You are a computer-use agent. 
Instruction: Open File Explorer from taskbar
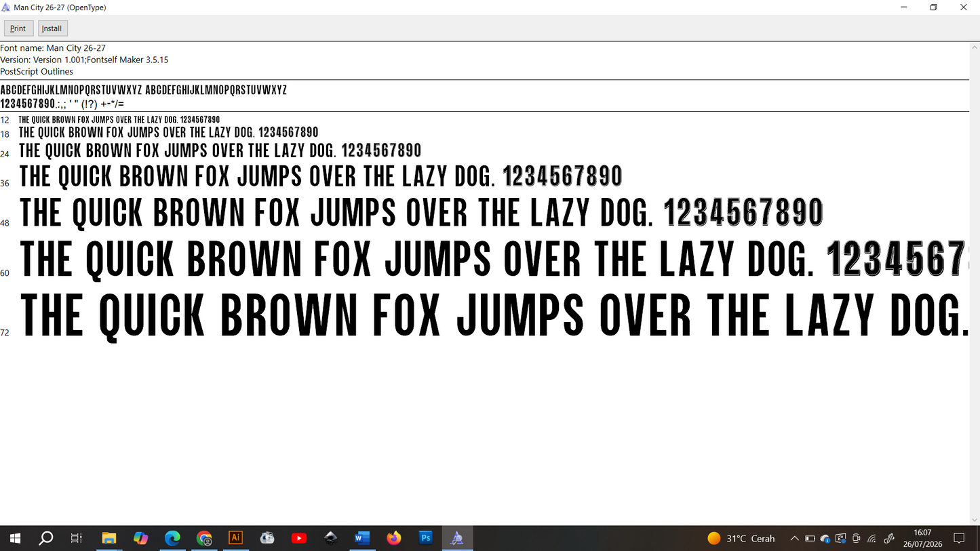coord(109,538)
